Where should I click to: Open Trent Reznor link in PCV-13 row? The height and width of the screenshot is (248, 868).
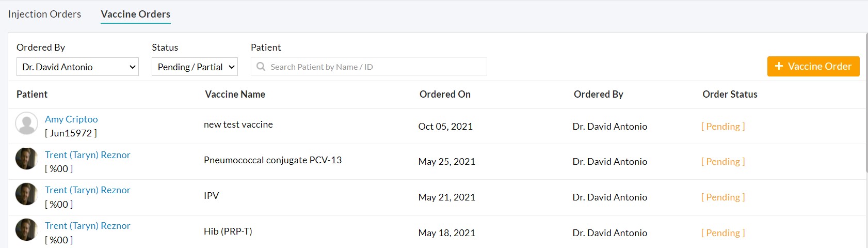(88, 155)
